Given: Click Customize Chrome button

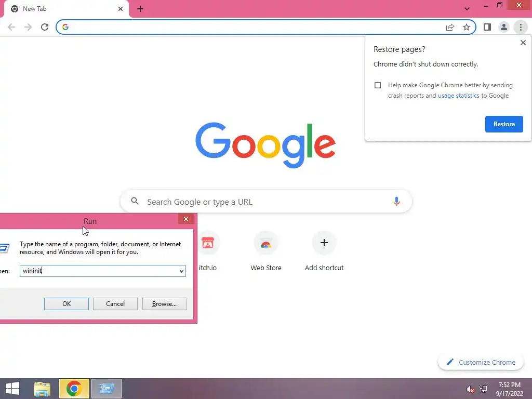Looking at the screenshot, I should point(481,362).
